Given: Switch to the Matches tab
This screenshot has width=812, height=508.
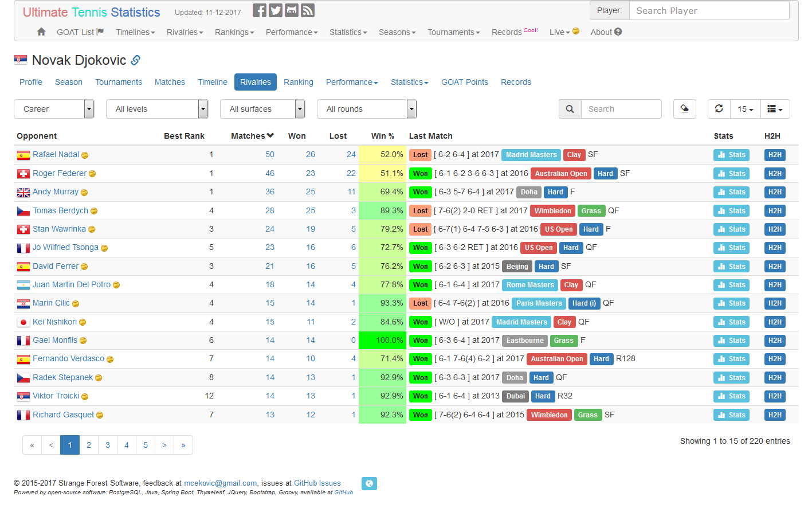Looking at the screenshot, I should [170, 82].
